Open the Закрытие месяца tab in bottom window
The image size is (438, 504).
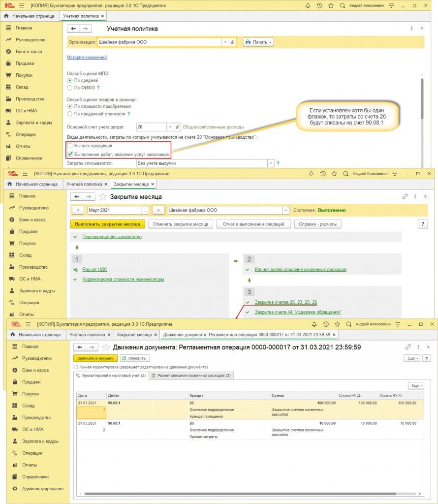[x=134, y=335]
